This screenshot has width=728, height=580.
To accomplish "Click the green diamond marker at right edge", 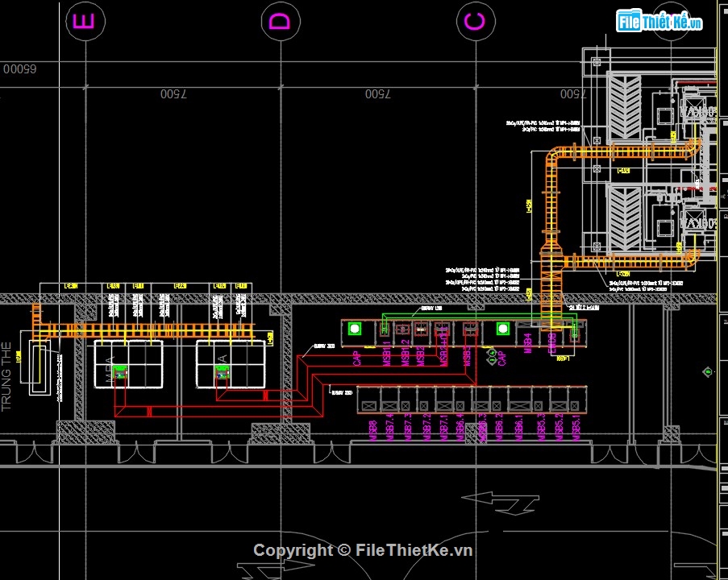I will (x=708, y=371).
